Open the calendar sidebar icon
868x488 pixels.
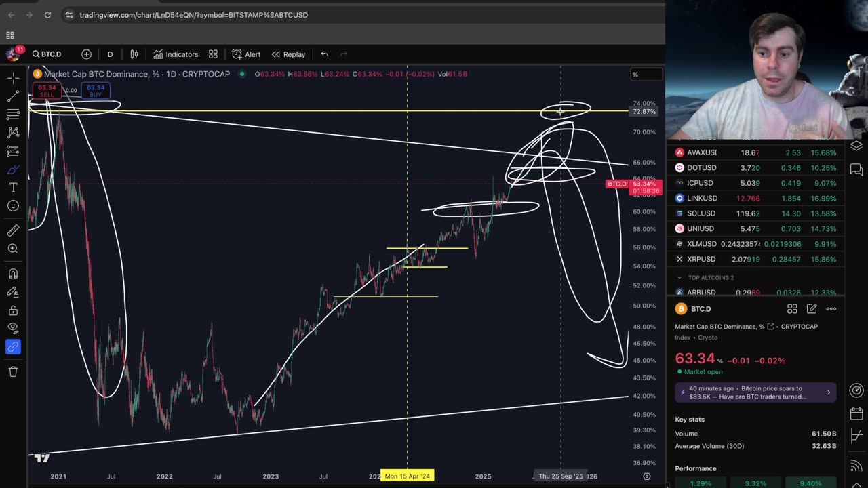pyautogui.click(x=856, y=413)
